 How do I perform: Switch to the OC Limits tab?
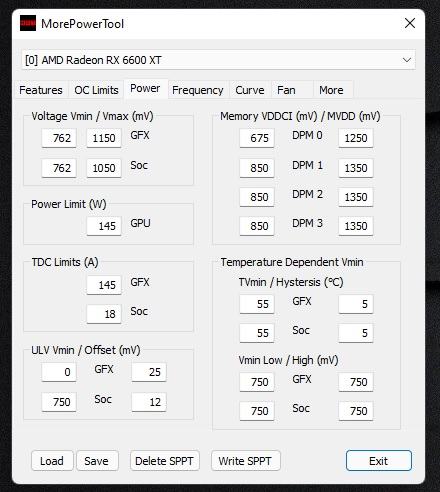[96, 90]
